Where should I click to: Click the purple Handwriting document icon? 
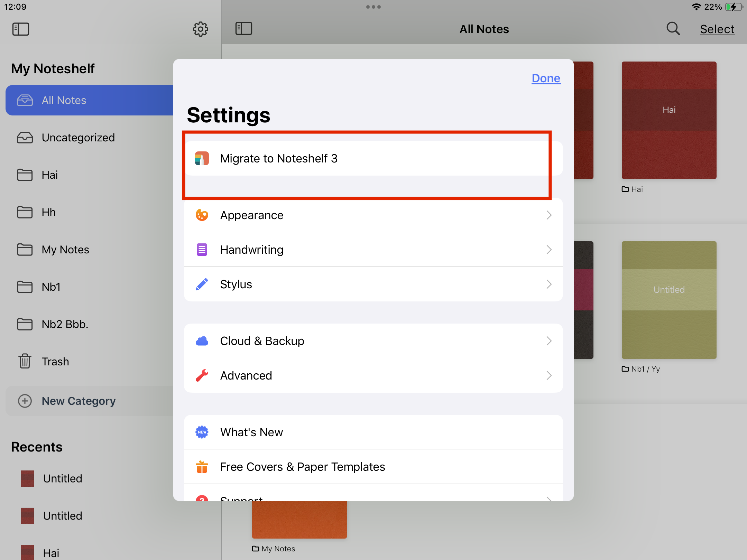[x=202, y=250]
